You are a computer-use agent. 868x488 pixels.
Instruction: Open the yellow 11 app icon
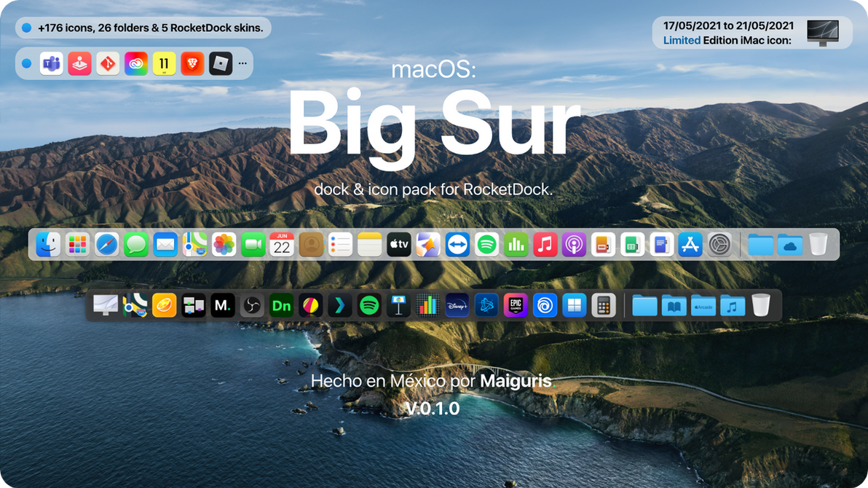165,63
